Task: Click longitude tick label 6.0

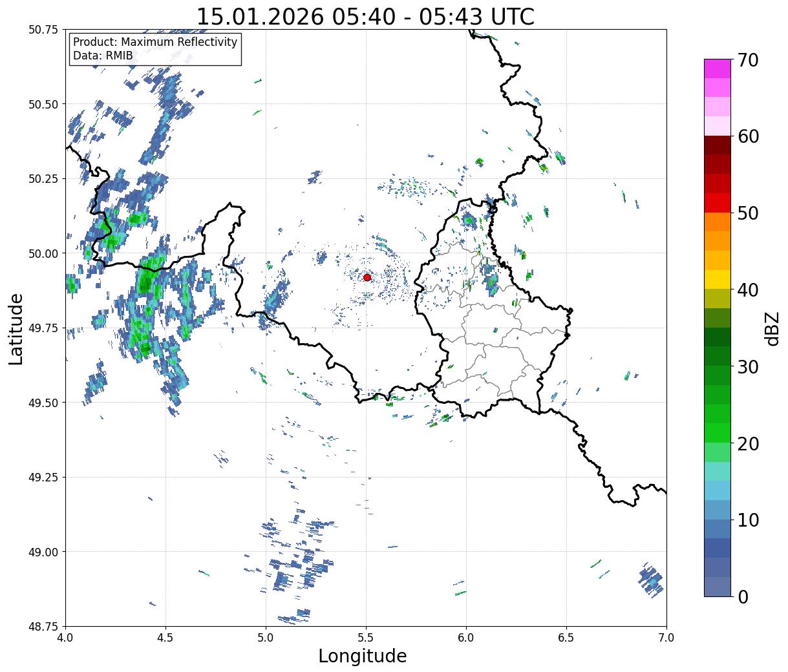Action: pyautogui.click(x=466, y=638)
